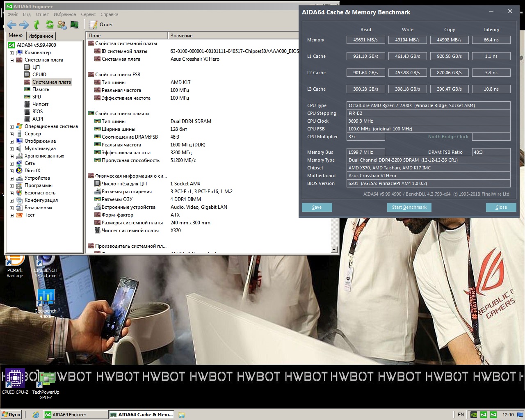Click the NVIDIA tray icon

tap(474, 415)
